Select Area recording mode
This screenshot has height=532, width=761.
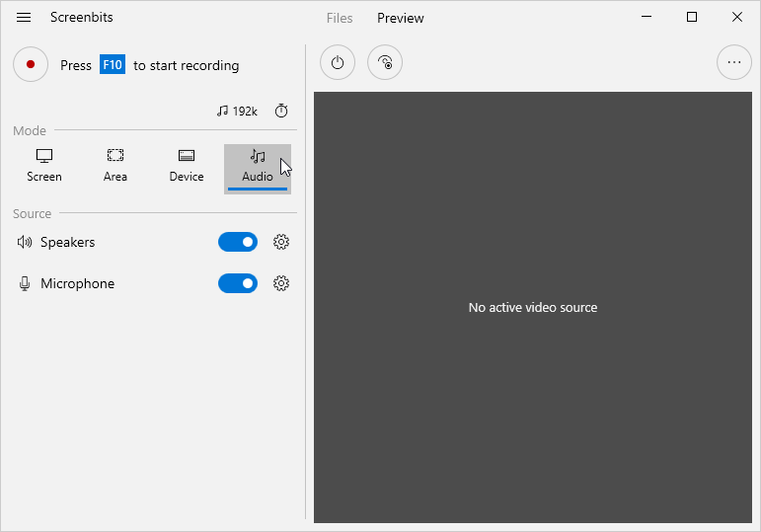pyautogui.click(x=115, y=166)
